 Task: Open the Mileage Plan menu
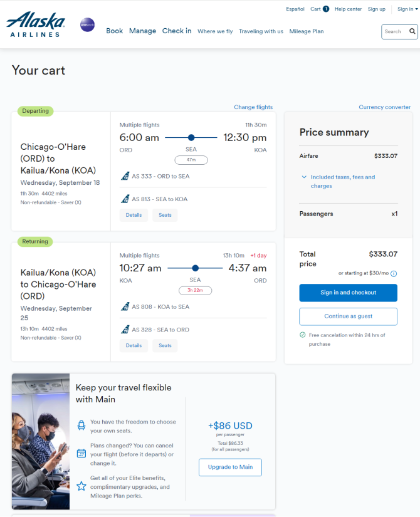pyautogui.click(x=306, y=31)
